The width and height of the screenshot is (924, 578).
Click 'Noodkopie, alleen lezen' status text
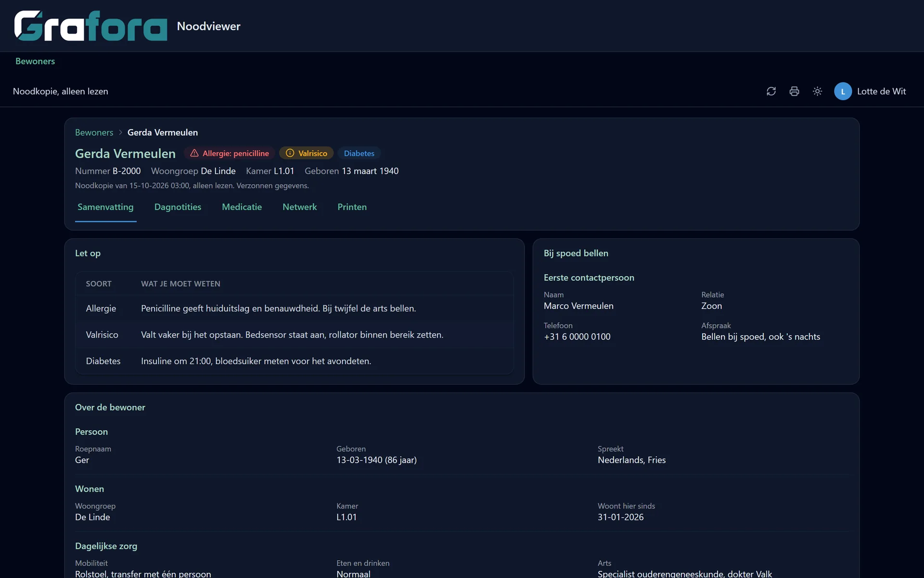click(x=60, y=92)
